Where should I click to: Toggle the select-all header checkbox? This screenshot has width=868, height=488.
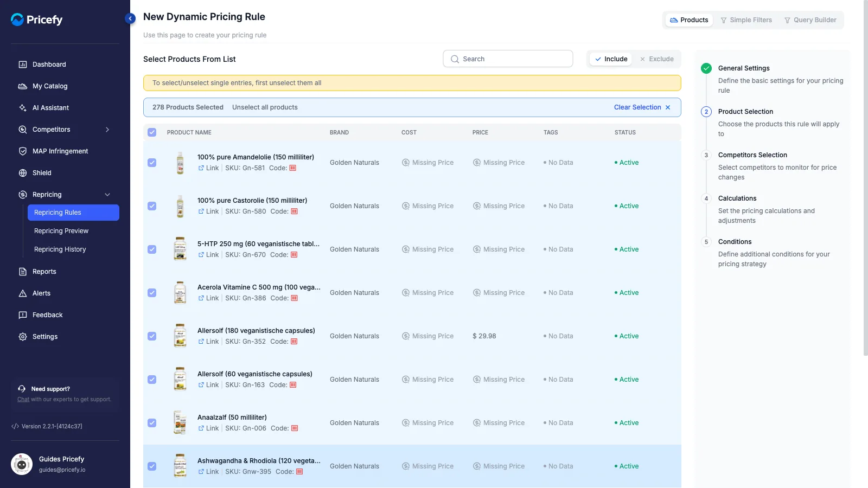click(x=152, y=132)
